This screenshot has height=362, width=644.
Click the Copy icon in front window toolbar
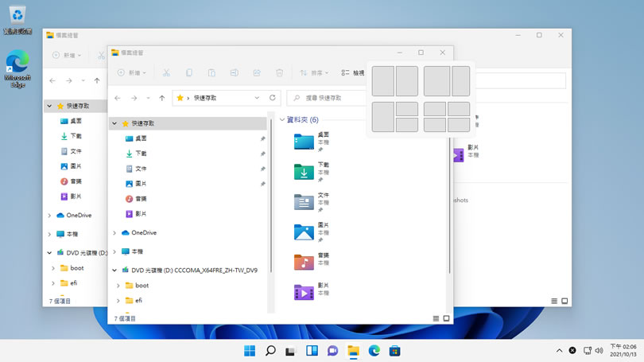click(189, 72)
